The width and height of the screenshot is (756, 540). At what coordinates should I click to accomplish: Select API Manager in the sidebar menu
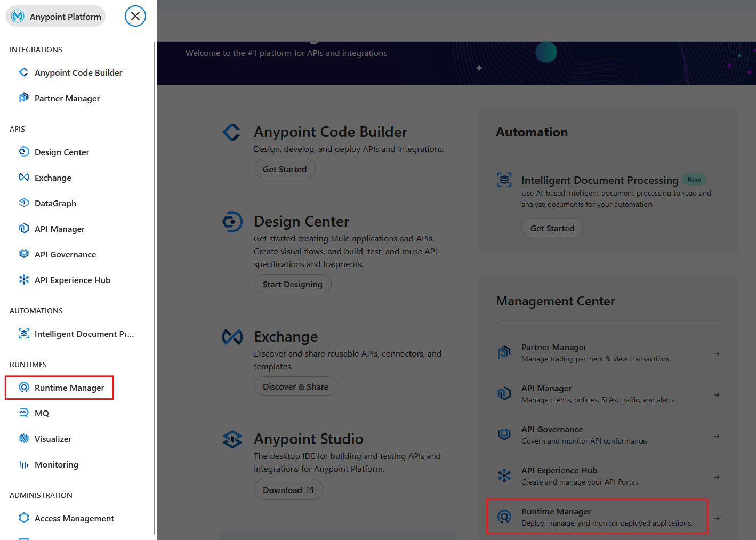click(59, 229)
